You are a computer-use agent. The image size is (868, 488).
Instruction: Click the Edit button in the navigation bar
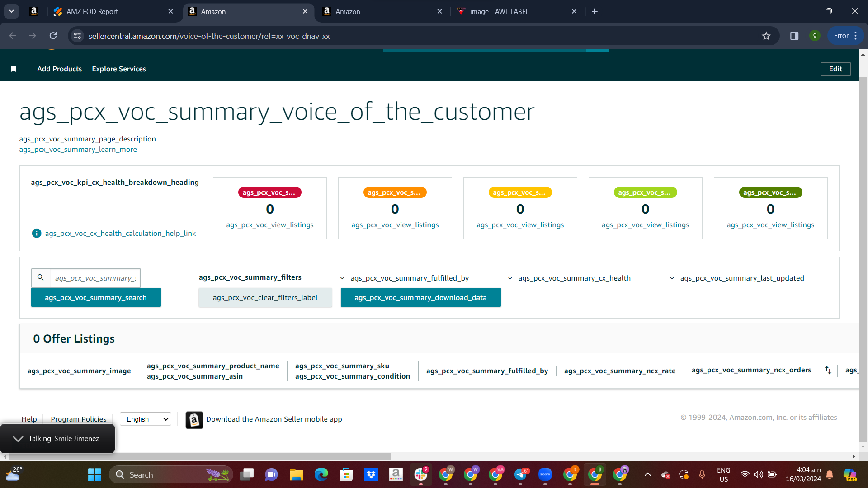coord(835,69)
